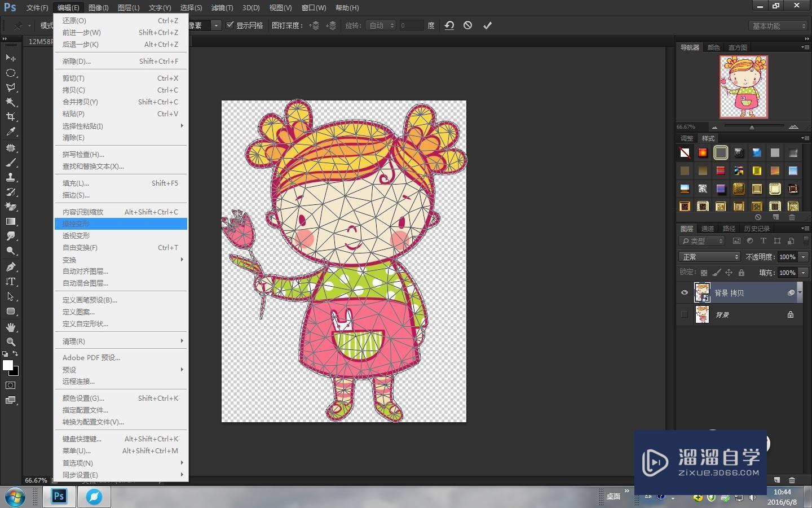Viewport: 812px width, 508px height.
Task: Choose 内容识别缩放 menu entry
Action: [x=121, y=212]
